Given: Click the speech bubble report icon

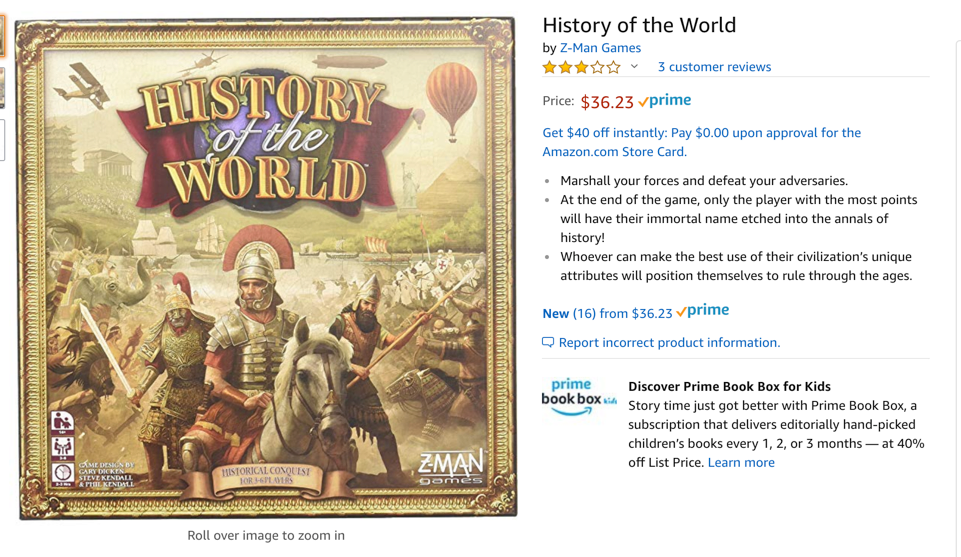Looking at the screenshot, I should coord(548,342).
